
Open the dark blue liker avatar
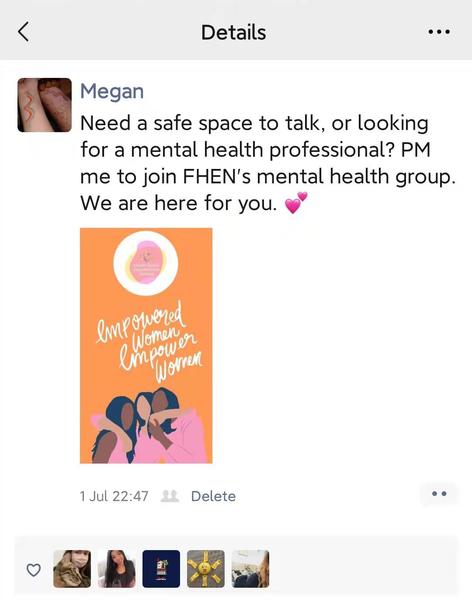click(x=161, y=569)
